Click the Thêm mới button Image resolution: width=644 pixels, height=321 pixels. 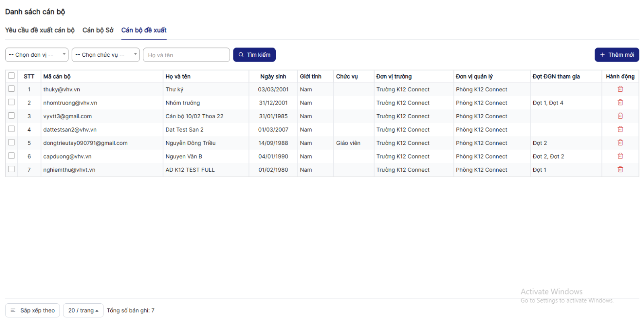[617, 55]
